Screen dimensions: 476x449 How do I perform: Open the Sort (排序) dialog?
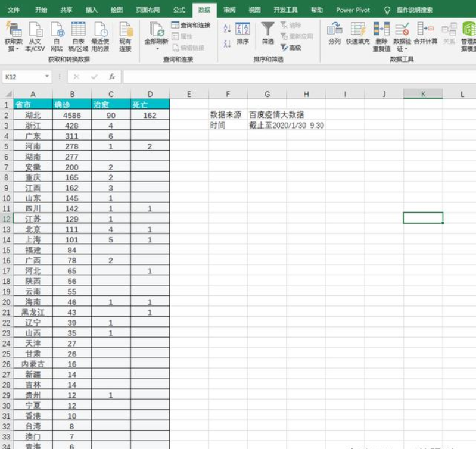(242, 34)
